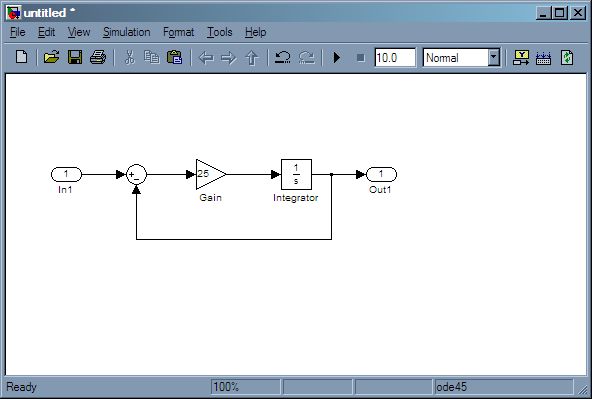
Task: Toggle the Model Browser icon
Action: (543, 58)
